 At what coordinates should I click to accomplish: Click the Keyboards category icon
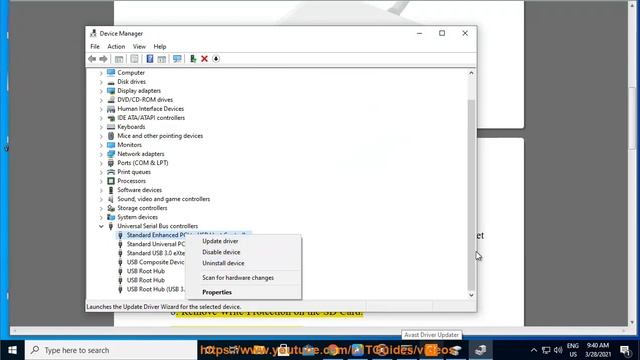(x=111, y=127)
